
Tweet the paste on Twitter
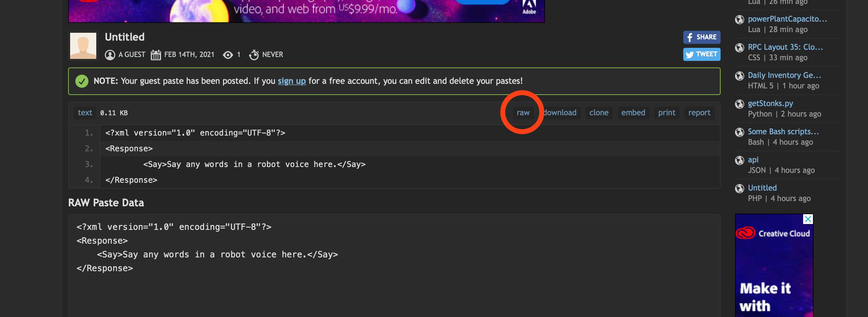tap(701, 54)
